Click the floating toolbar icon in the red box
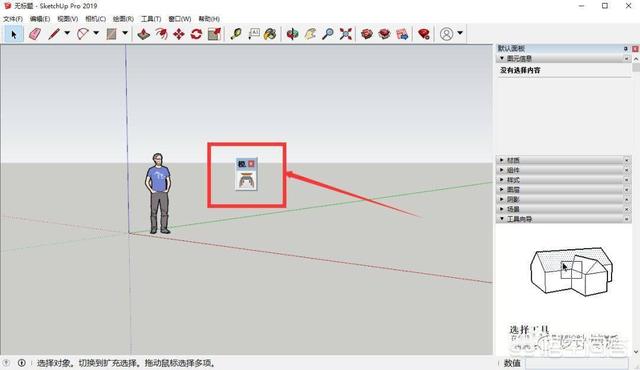 247,180
